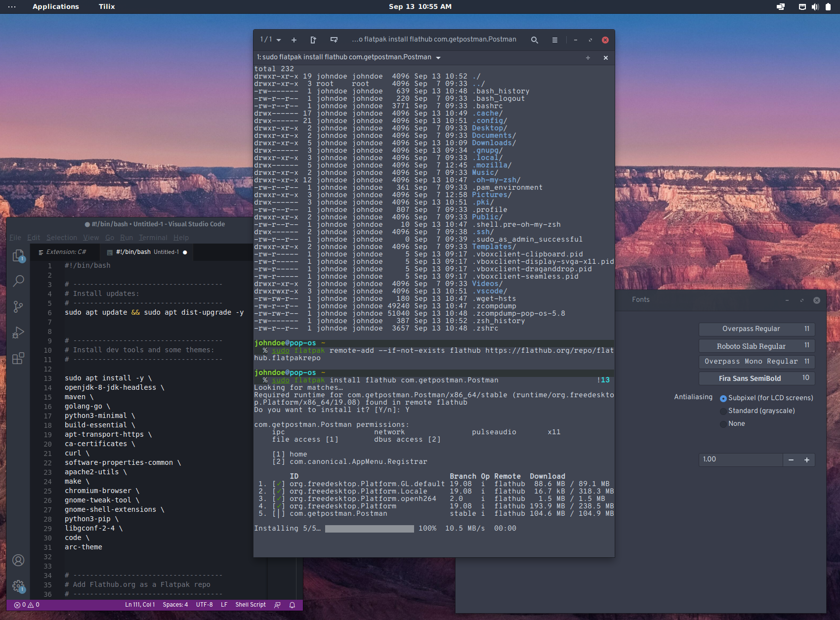
Task: Decrease scaling factor with minus
Action: pos(791,460)
